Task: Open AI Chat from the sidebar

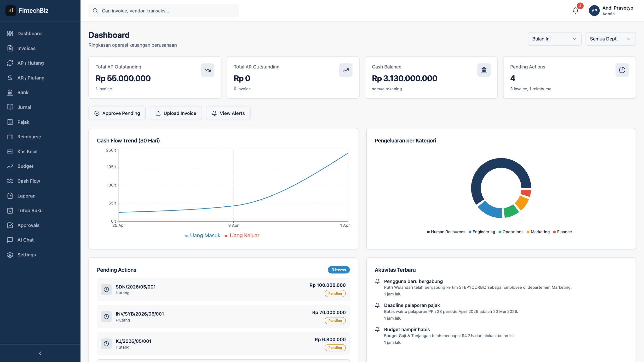Action: (x=40, y=240)
